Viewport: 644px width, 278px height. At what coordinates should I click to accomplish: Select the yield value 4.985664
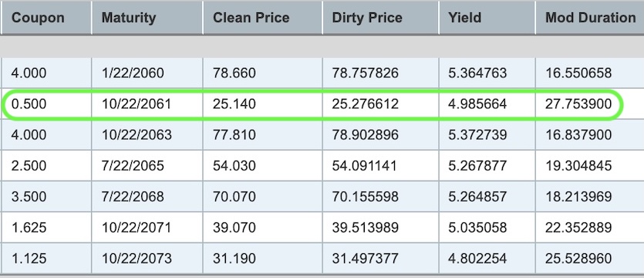click(478, 104)
